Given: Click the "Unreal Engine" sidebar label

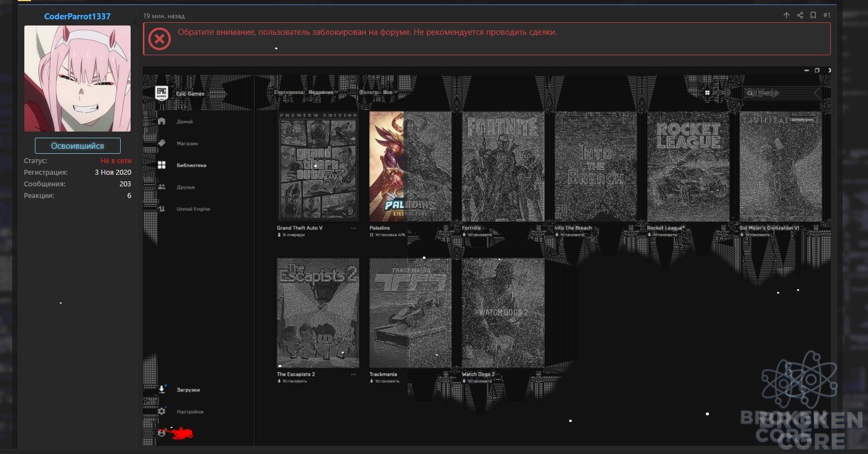Looking at the screenshot, I should (x=193, y=209).
